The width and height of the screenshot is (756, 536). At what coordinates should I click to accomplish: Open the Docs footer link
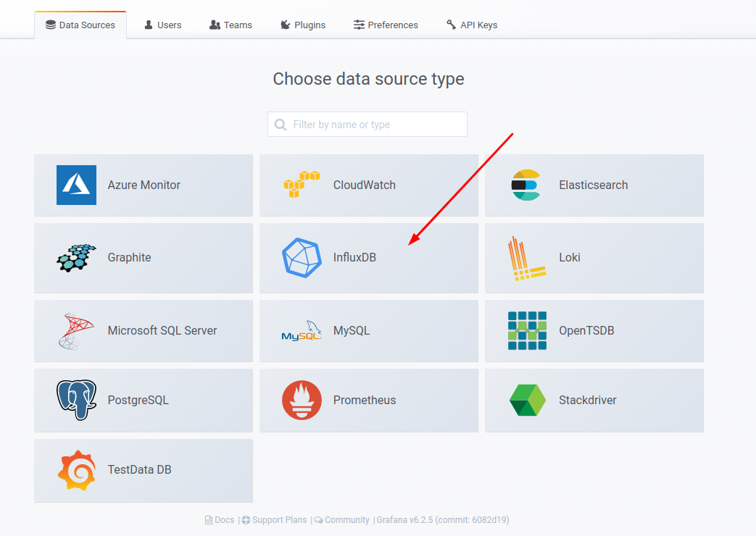pyautogui.click(x=224, y=520)
